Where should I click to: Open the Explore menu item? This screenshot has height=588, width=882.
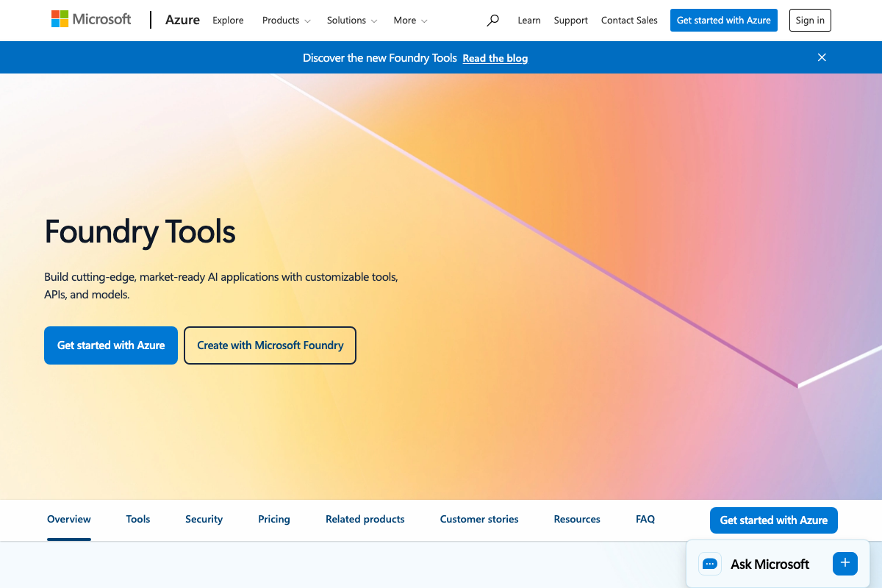point(228,21)
